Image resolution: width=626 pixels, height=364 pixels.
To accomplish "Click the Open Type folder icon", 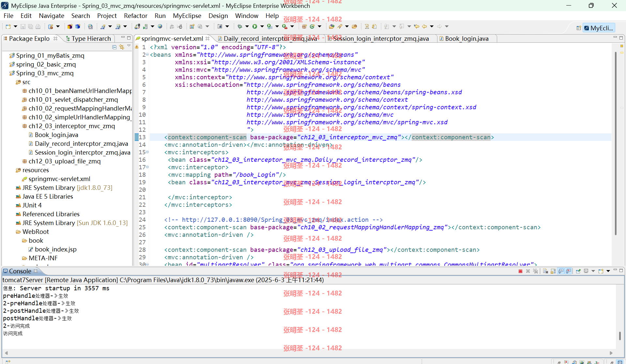I will (332, 26).
